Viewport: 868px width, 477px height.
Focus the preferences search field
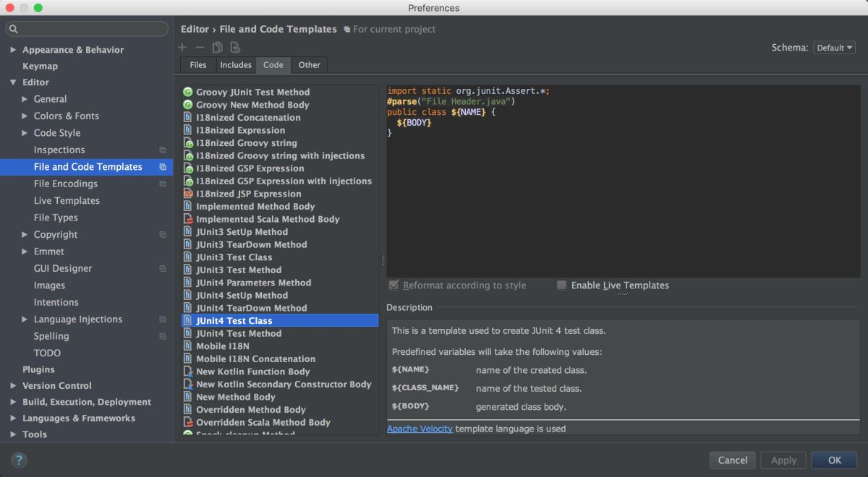(87, 29)
